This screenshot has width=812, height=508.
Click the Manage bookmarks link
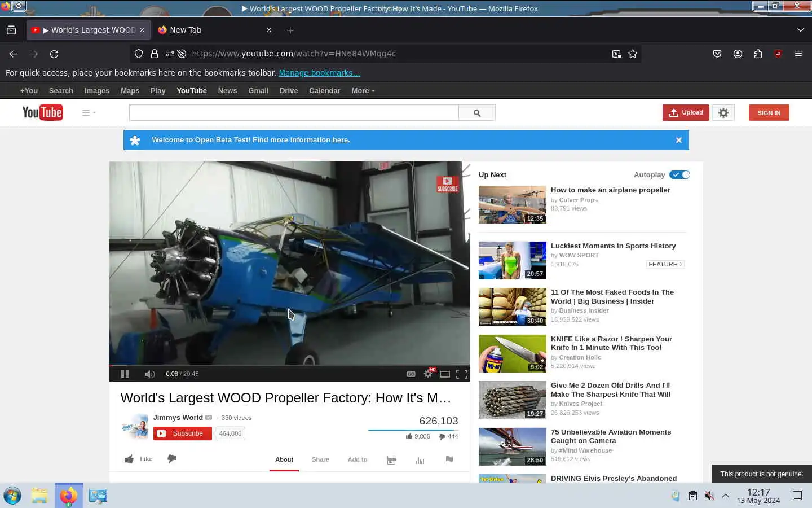tap(319, 73)
